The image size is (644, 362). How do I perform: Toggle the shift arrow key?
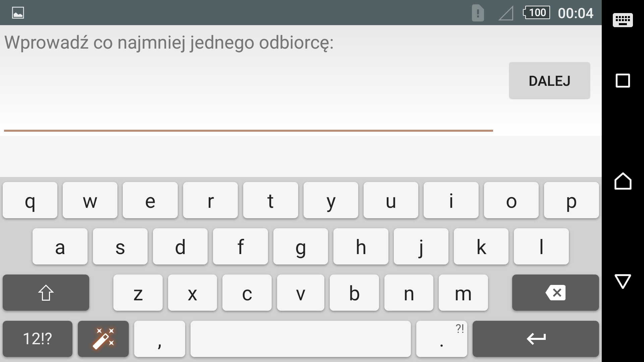(46, 293)
